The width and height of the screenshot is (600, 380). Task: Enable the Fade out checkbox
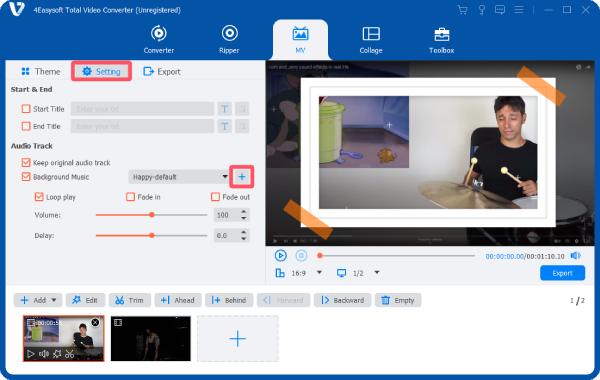point(215,197)
